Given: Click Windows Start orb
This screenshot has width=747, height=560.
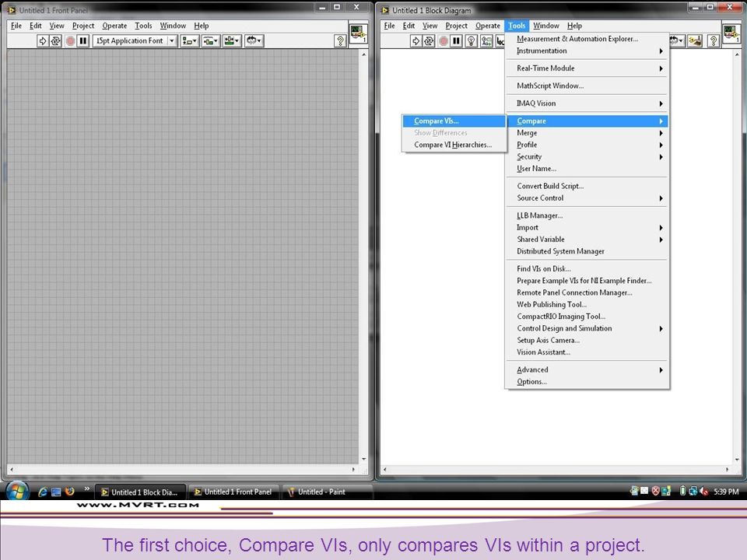Looking at the screenshot, I should tap(17, 491).
